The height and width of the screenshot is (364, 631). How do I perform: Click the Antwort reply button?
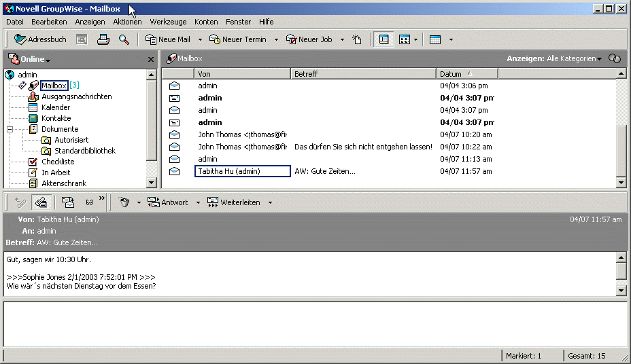(167, 202)
